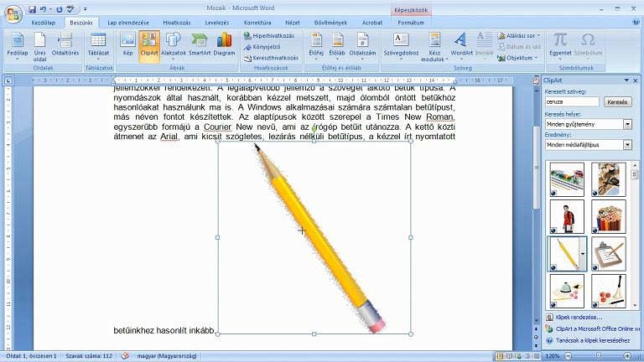Click the WordArt icon

click(x=462, y=44)
